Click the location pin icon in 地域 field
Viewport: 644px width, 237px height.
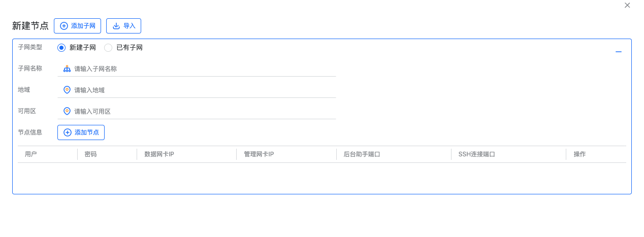coord(67,90)
